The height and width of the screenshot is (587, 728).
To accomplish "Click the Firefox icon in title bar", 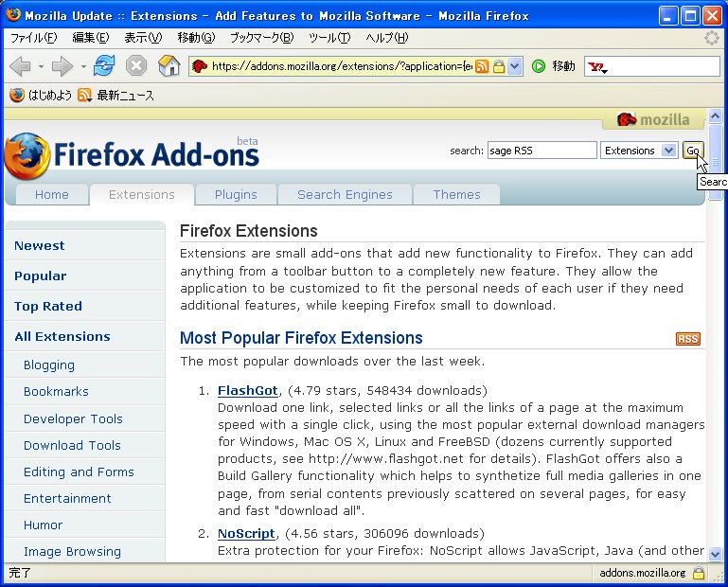I will (x=13, y=15).
